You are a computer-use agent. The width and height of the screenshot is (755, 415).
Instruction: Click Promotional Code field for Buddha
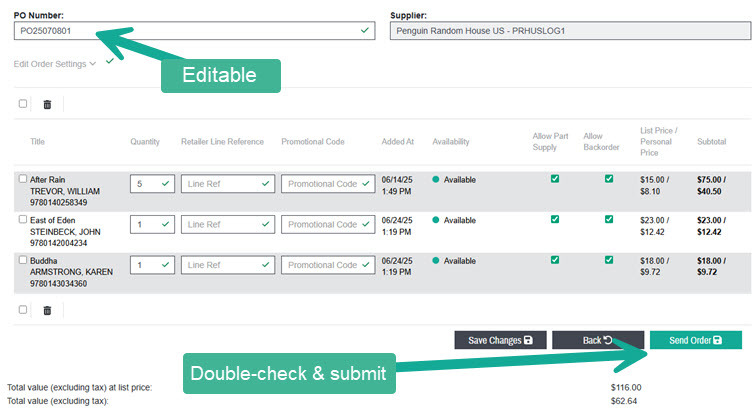328,265
